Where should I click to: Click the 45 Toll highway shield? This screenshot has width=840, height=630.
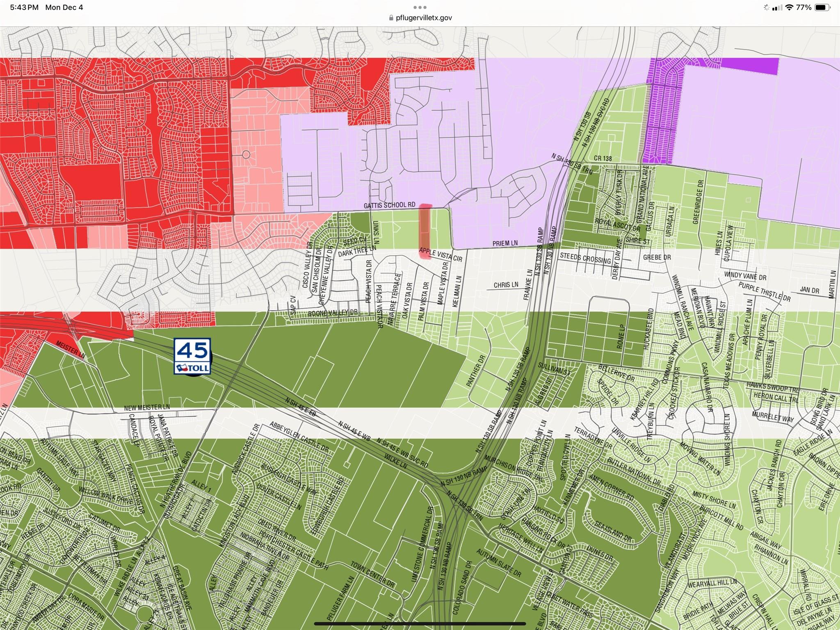192,356
